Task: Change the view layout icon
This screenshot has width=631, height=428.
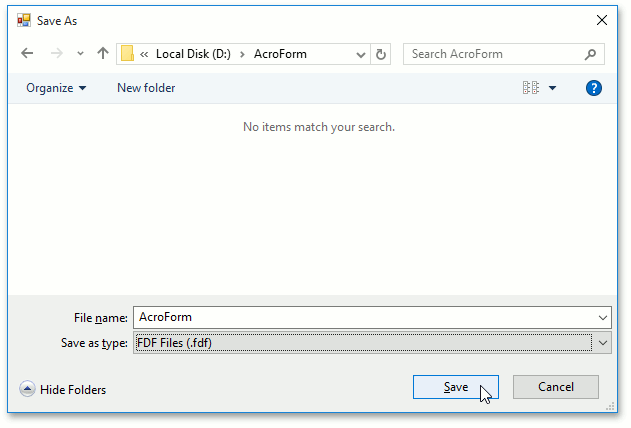Action: [x=530, y=88]
